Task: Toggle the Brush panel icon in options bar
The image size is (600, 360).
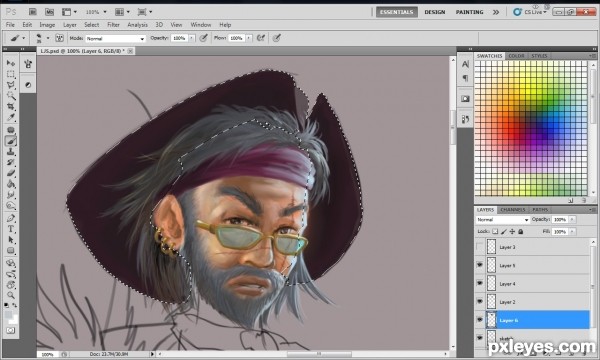Action: click(x=59, y=38)
